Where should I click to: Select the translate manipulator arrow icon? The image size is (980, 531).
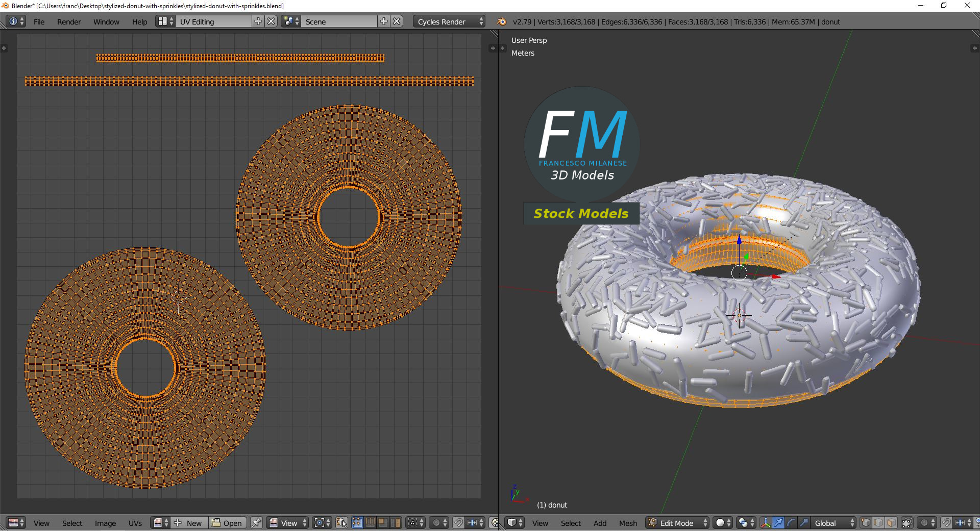pyautogui.click(x=778, y=523)
